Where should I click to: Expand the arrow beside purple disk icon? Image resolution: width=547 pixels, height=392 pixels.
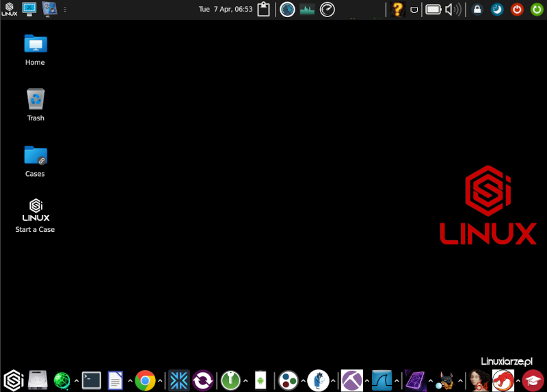pos(431,380)
